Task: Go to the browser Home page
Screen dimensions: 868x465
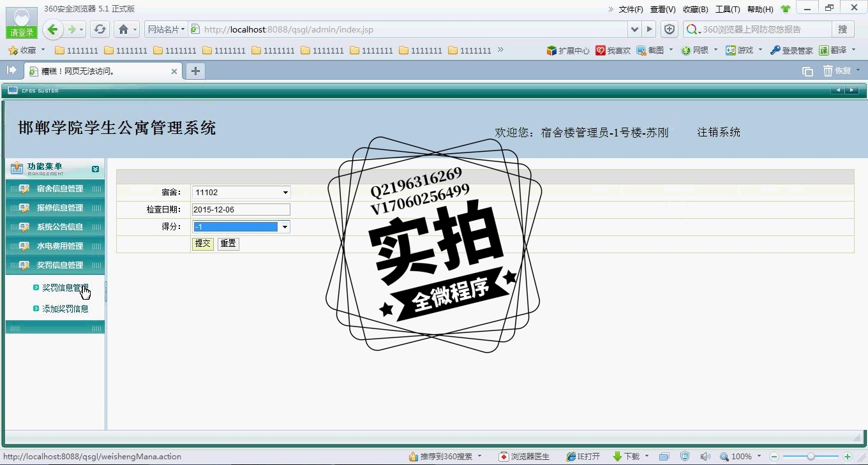Action: click(124, 29)
